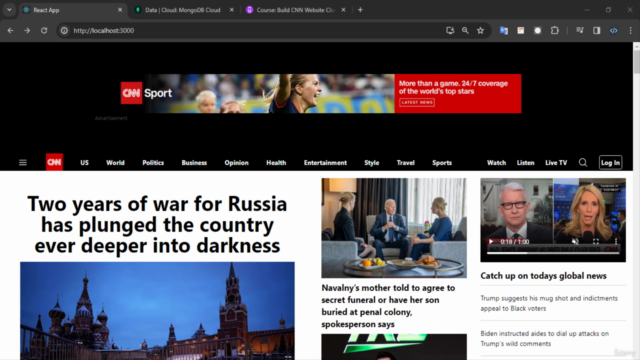Read the Navalny's mother funeral story
This screenshot has width=640, height=360.
tap(388, 306)
